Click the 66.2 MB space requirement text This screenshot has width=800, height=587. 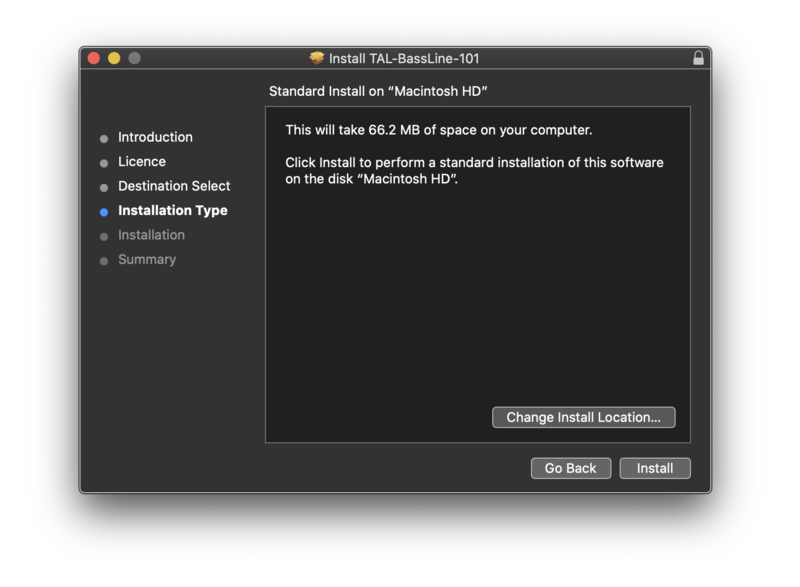tap(438, 130)
